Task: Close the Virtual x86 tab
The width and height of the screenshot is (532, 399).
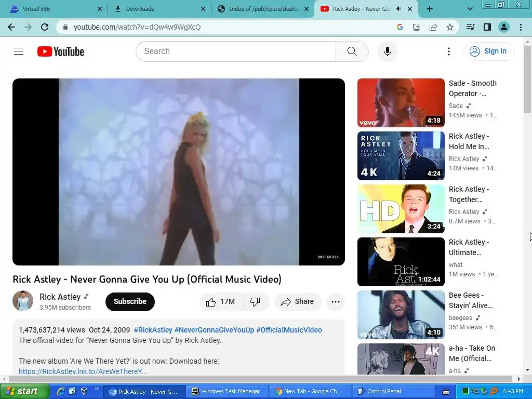Action: 99,9
